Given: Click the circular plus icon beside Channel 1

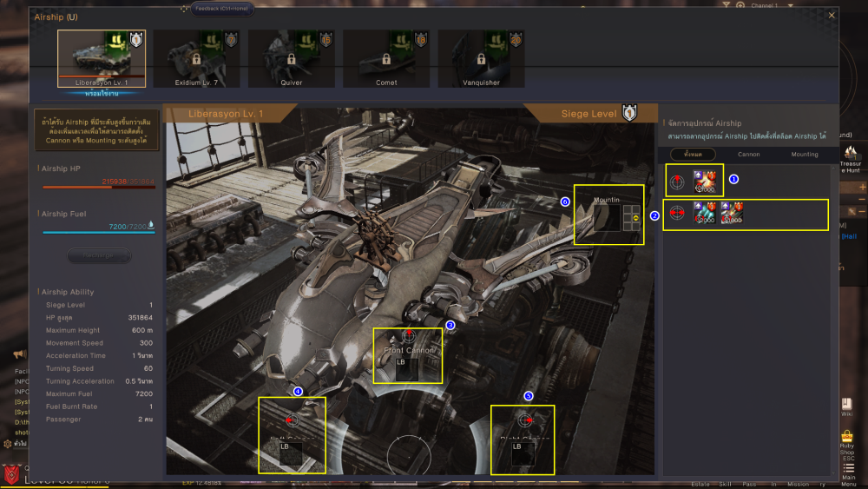Looking at the screenshot, I should click(x=740, y=5).
